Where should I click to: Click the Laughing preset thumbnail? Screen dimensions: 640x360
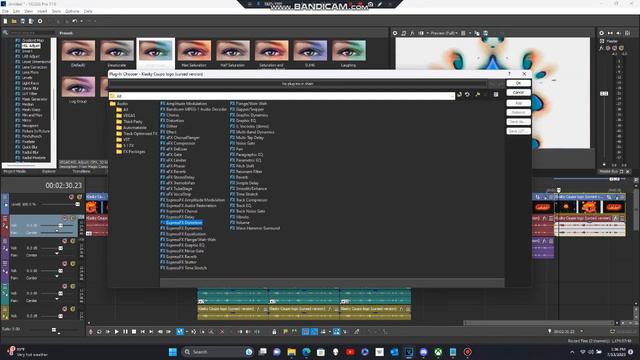point(349,50)
